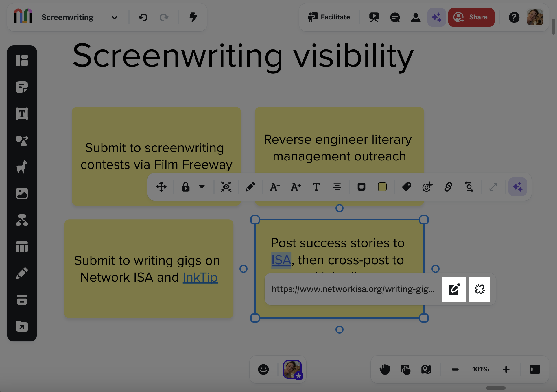Select the sticky note tool
557x392 pixels.
click(22, 87)
